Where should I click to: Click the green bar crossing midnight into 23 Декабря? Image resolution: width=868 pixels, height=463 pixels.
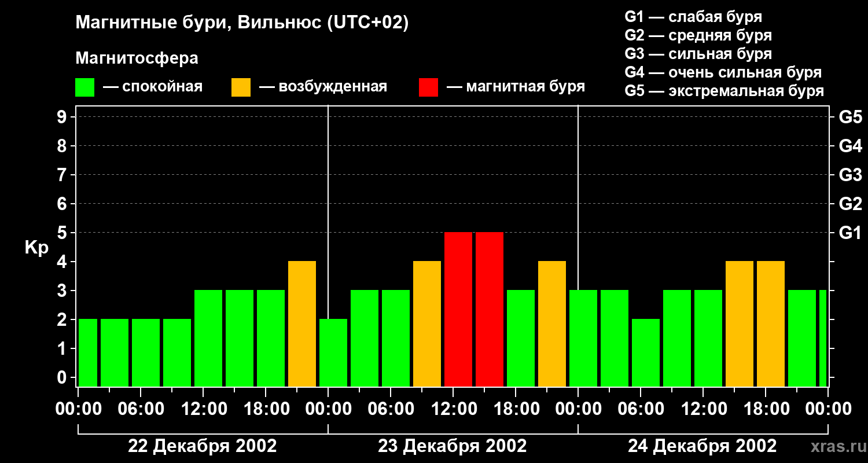point(333,352)
